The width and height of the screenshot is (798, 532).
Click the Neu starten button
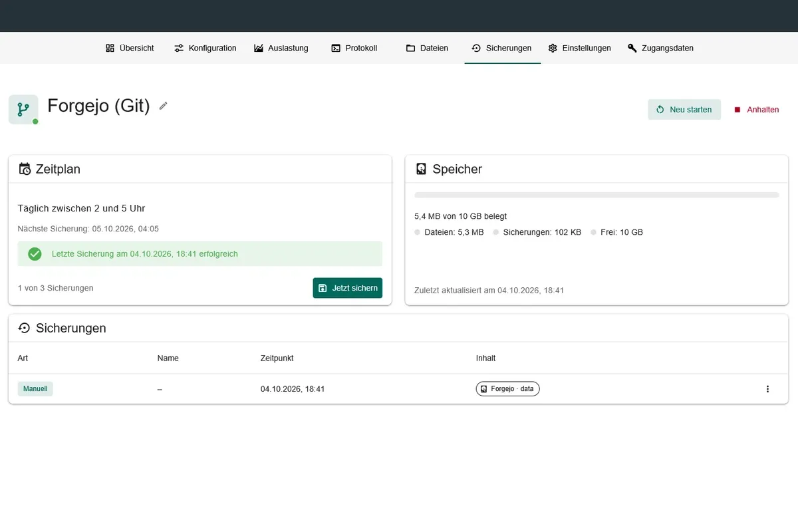(684, 110)
